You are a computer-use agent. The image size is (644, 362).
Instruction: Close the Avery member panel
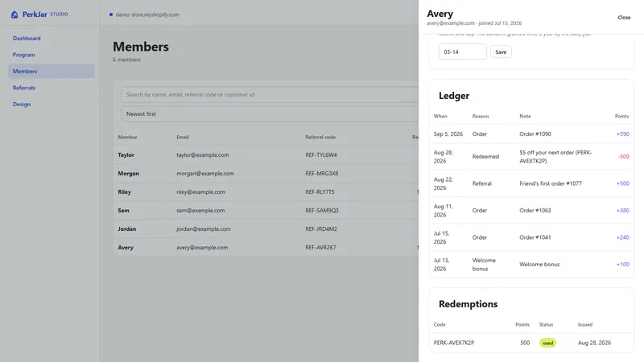pos(624,17)
